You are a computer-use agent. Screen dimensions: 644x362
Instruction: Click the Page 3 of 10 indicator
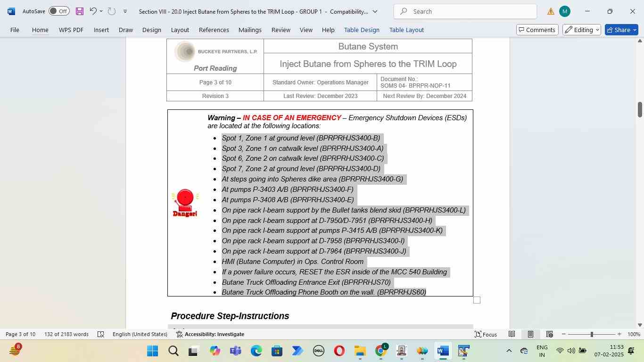pos(20,334)
